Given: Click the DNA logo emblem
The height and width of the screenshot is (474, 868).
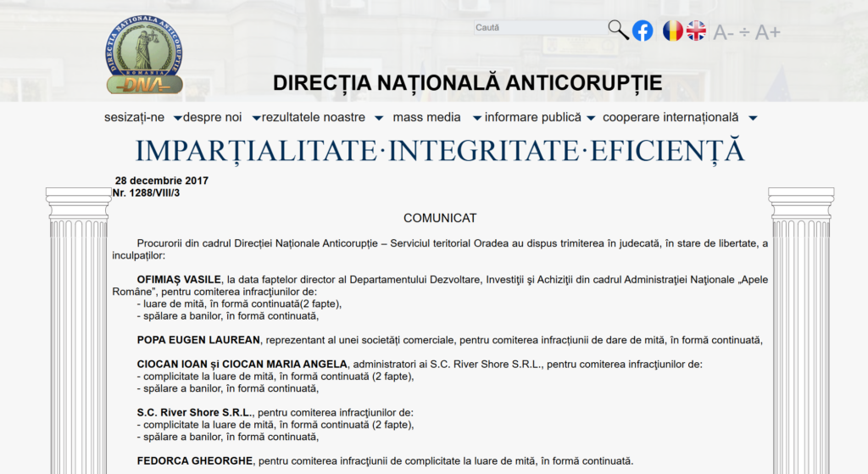Looking at the screenshot, I should [144, 55].
